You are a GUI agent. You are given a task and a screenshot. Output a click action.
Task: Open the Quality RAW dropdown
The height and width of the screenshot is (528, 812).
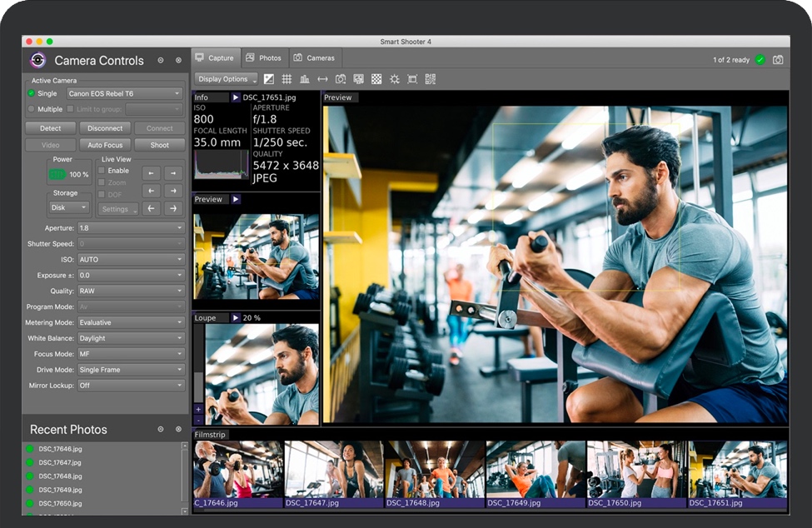[131, 291]
